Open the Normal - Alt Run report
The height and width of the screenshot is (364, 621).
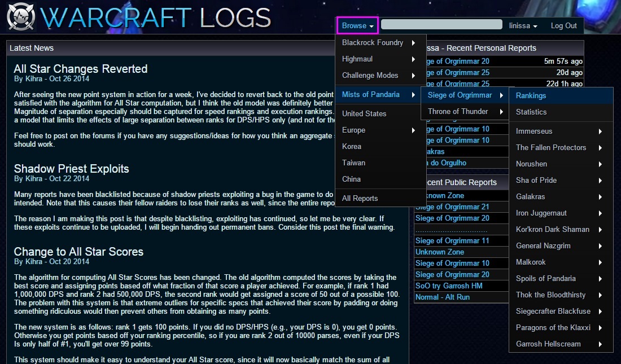(442, 297)
